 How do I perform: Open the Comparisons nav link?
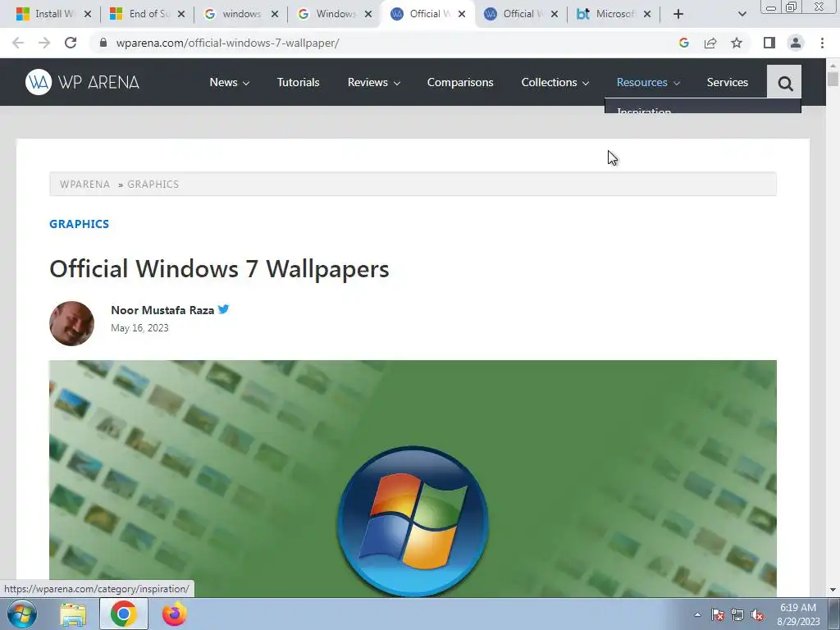460,82
